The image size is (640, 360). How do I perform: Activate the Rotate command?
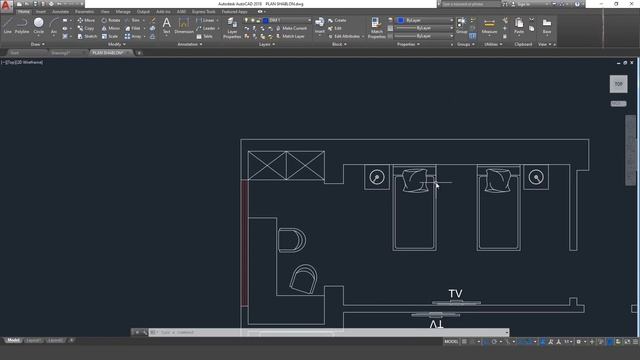(x=111, y=20)
